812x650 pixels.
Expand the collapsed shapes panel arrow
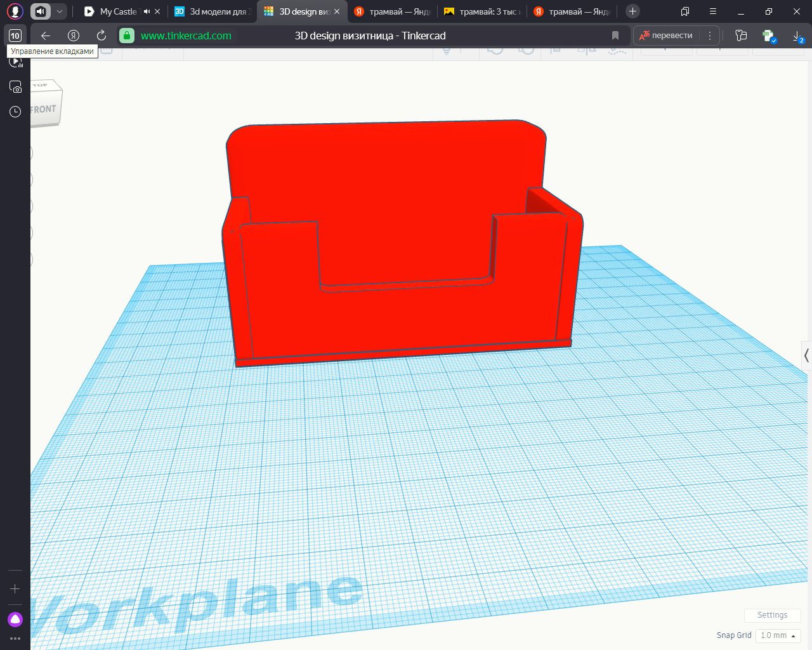[806, 355]
